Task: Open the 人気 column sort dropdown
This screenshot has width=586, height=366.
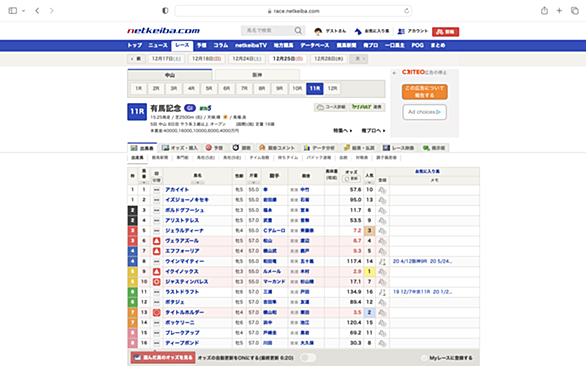Action: [x=369, y=182]
